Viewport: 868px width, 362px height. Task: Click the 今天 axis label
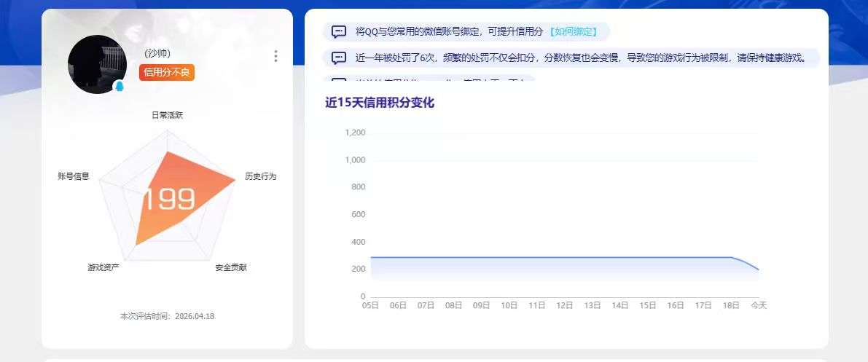759,305
